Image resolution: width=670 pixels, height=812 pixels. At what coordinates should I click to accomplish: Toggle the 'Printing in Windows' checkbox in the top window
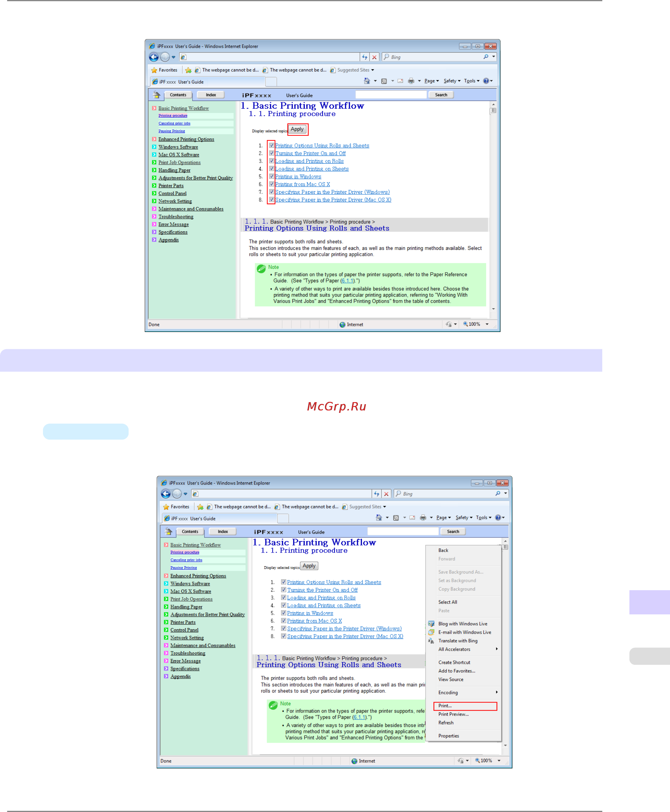pyautogui.click(x=272, y=176)
